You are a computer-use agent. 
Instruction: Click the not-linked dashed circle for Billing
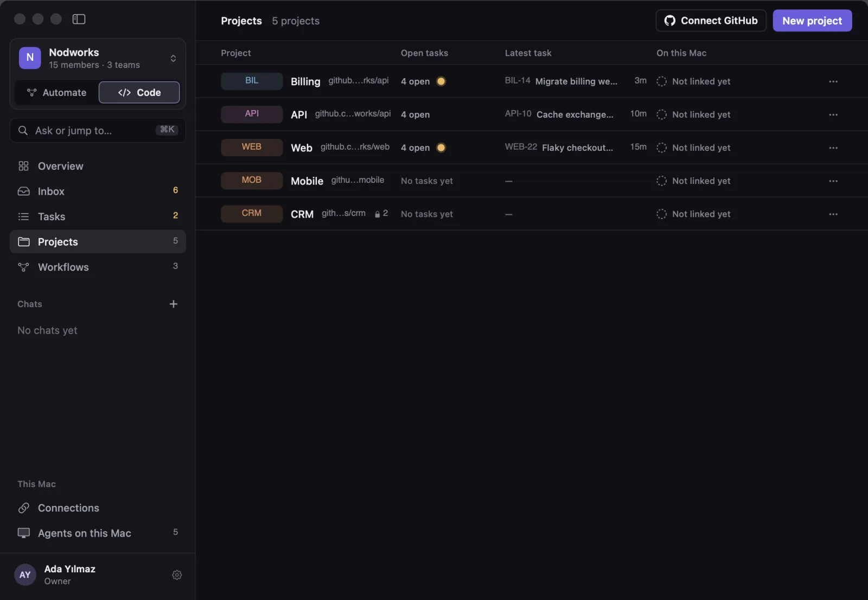(x=661, y=81)
